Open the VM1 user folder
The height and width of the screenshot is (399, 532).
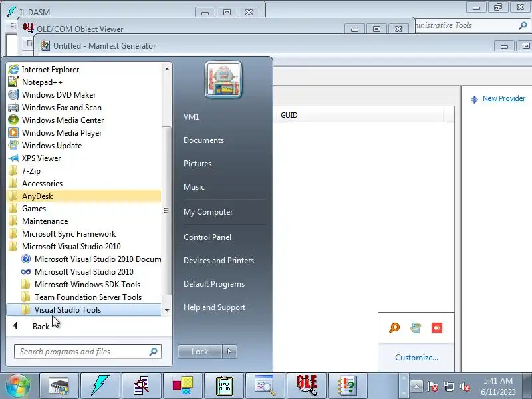click(191, 117)
